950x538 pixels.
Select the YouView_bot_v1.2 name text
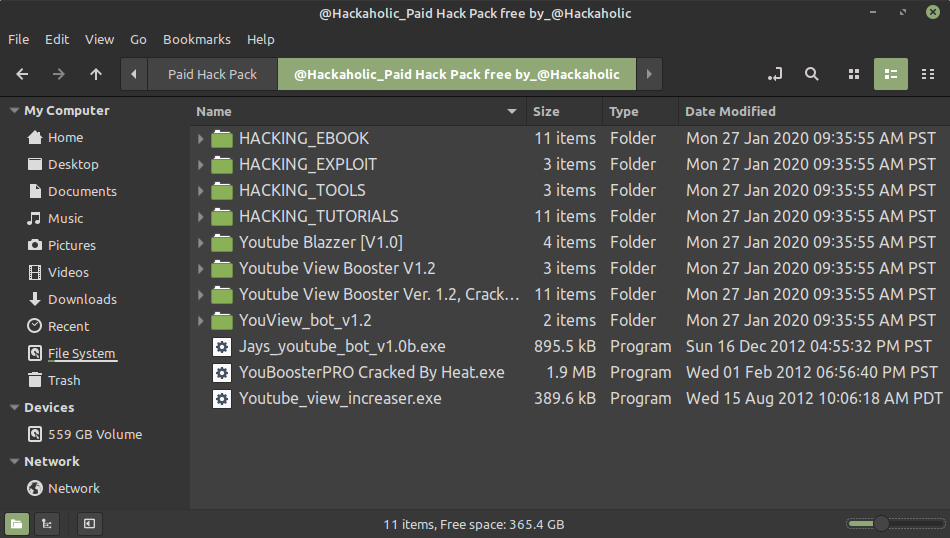click(305, 320)
